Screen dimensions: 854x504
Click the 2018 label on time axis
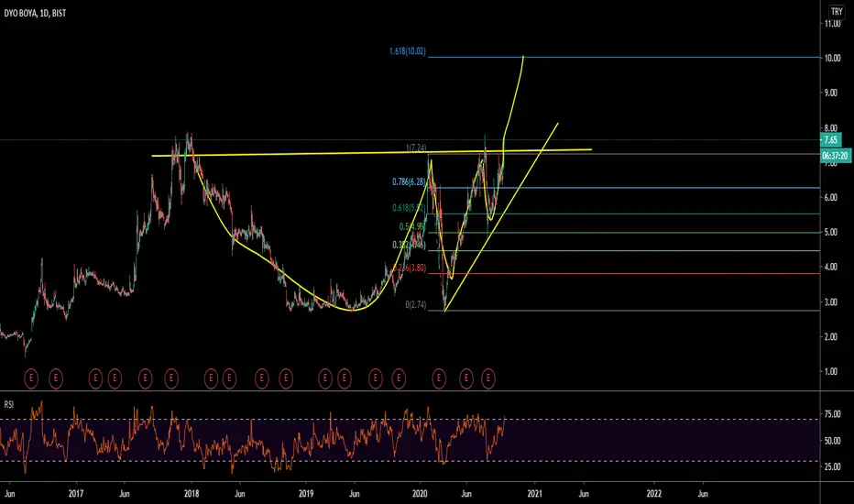pos(192,494)
